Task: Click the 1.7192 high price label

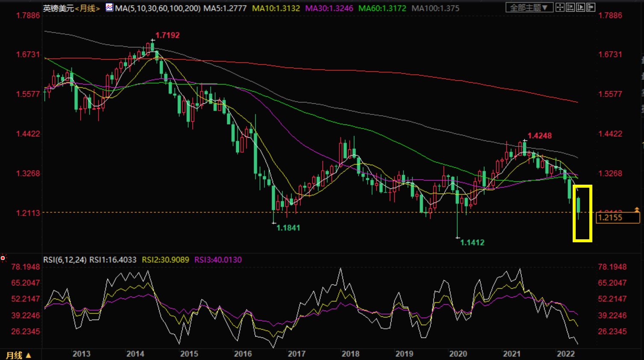Action: pyautogui.click(x=167, y=35)
